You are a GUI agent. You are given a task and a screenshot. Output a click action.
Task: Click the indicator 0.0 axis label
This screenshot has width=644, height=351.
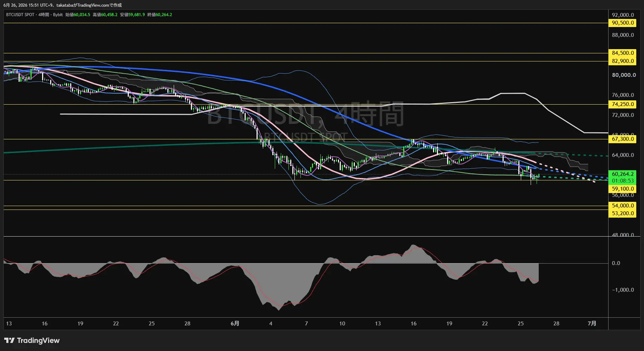tap(616, 263)
